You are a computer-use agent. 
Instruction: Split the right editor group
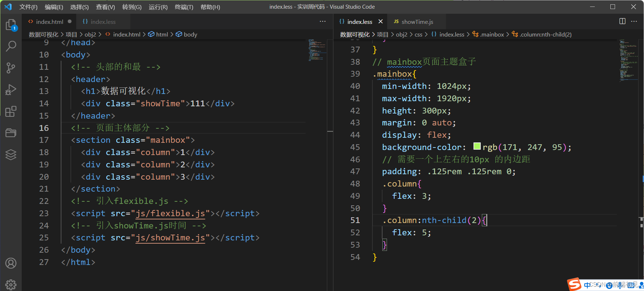pyautogui.click(x=622, y=21)
